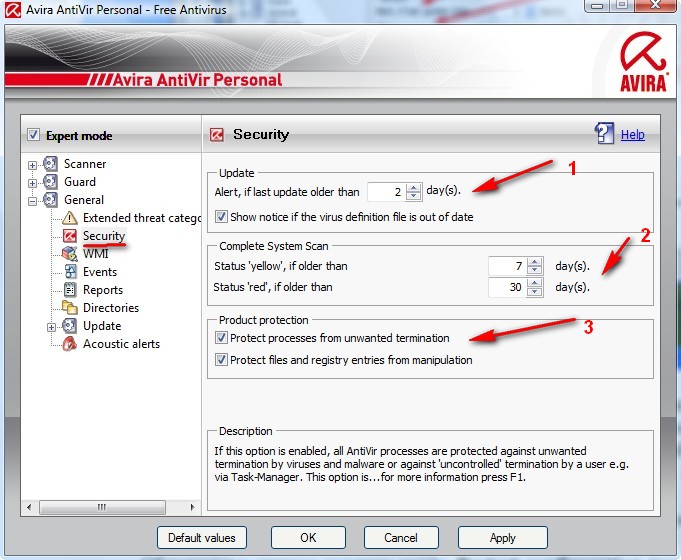
Task: Decrease Status 'red' days value
Action: tap(535, 291)
